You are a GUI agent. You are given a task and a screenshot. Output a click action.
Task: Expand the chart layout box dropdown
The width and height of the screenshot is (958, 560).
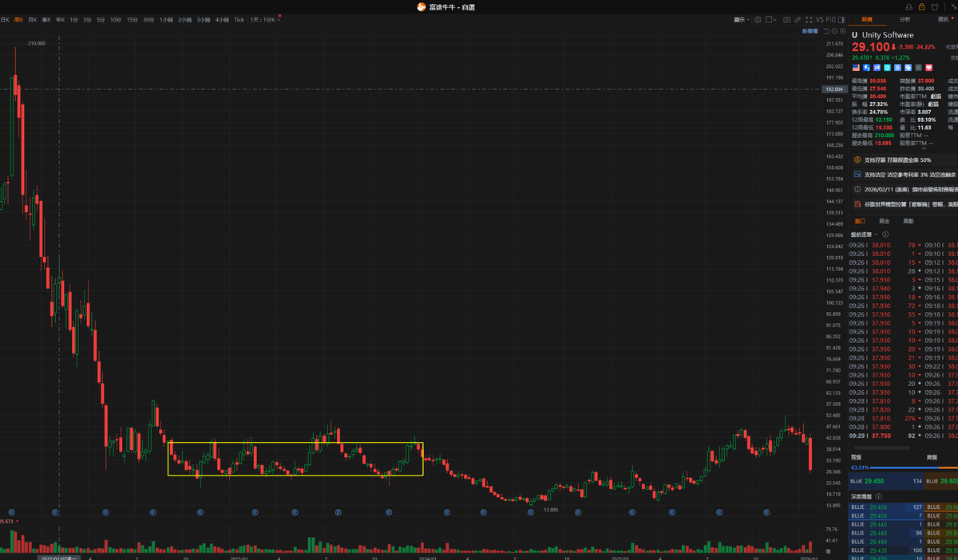click(774, 19)
